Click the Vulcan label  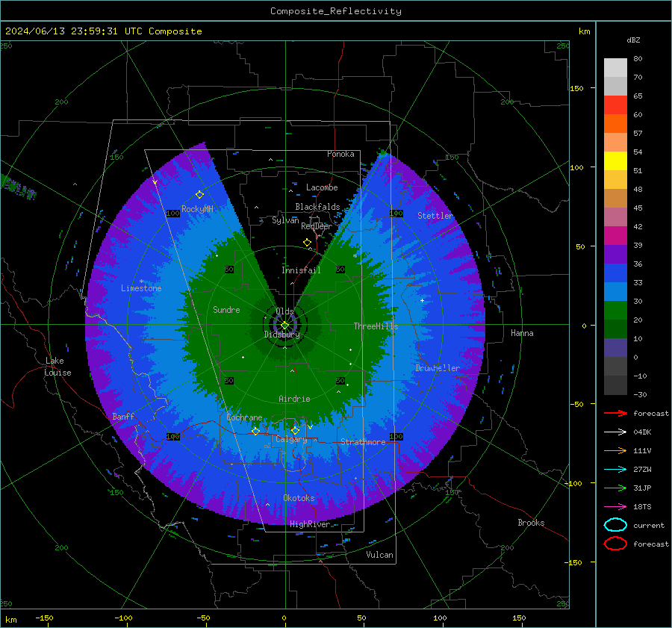click(x=379, y=555)
